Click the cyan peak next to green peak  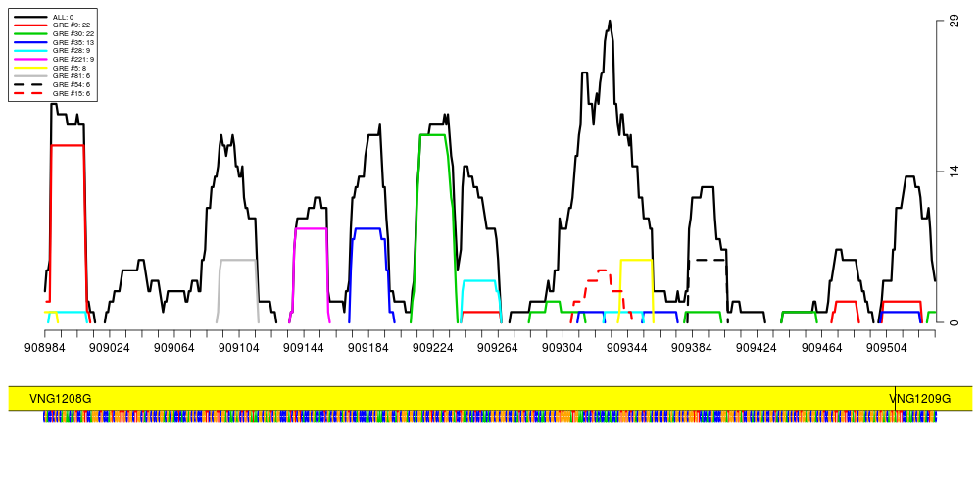tap(479, 281)
